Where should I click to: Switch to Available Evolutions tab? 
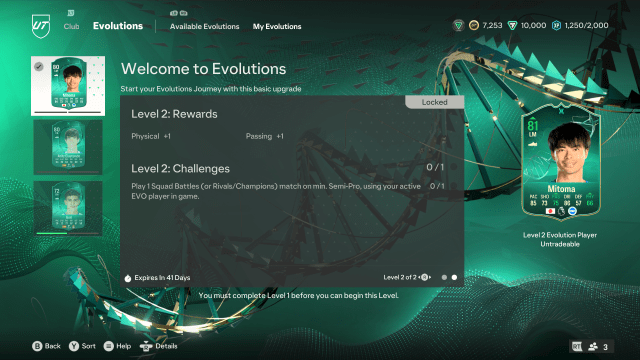[204, 27]
